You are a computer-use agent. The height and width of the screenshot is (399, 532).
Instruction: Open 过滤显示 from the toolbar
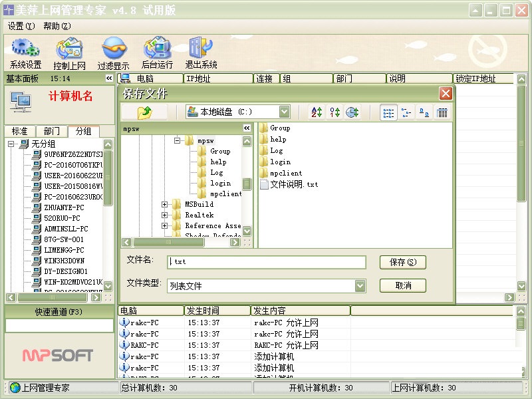point(113,53)
